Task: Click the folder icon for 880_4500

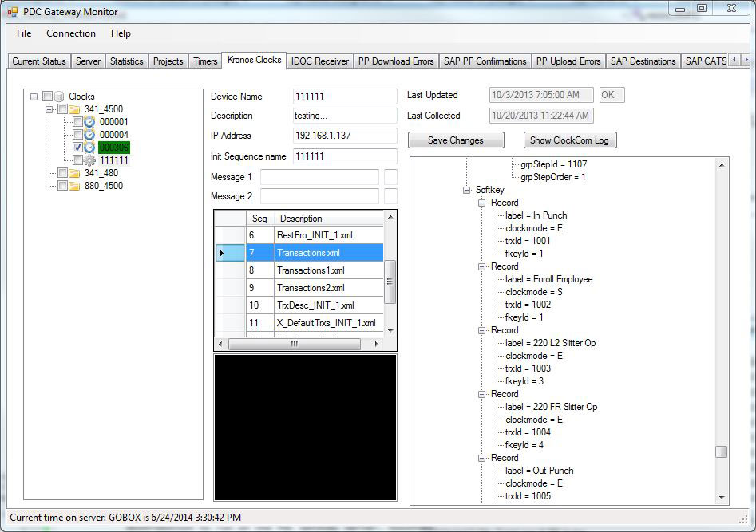Action: pyautogui.click(x=74, y=186)
